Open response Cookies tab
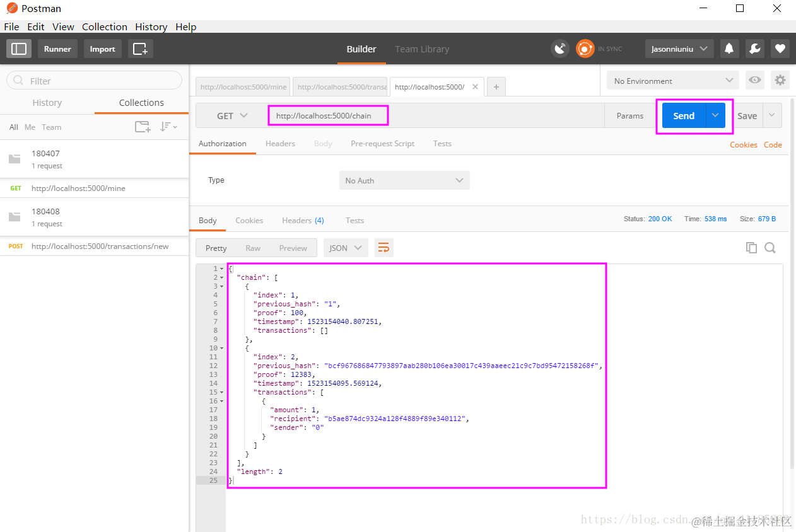The height and width of the screenshot is (532, 796). point(249,220)
